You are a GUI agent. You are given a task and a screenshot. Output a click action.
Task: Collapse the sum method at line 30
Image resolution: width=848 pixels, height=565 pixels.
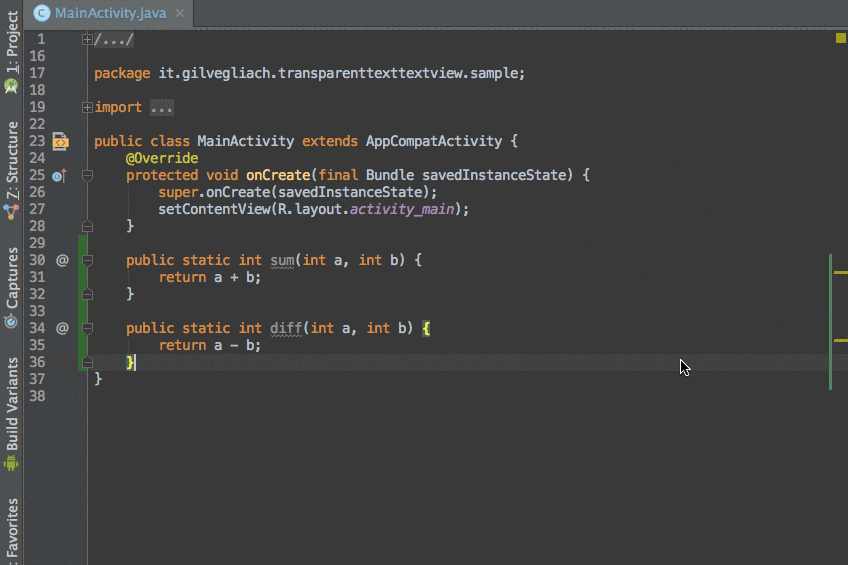87,260
